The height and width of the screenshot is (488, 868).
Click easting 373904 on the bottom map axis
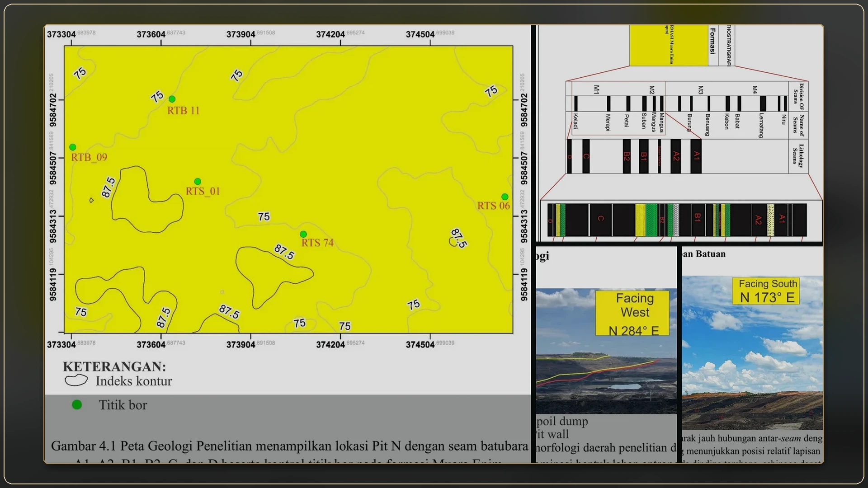241,345
